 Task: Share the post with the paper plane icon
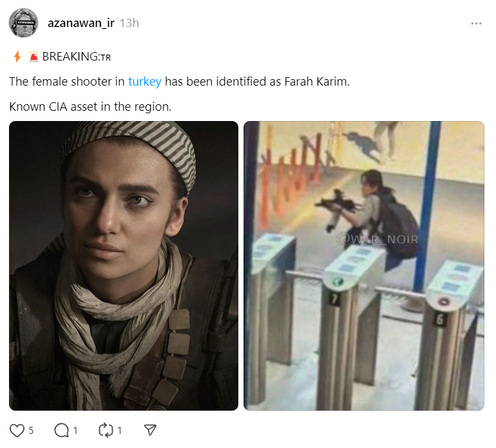[150, 430]
